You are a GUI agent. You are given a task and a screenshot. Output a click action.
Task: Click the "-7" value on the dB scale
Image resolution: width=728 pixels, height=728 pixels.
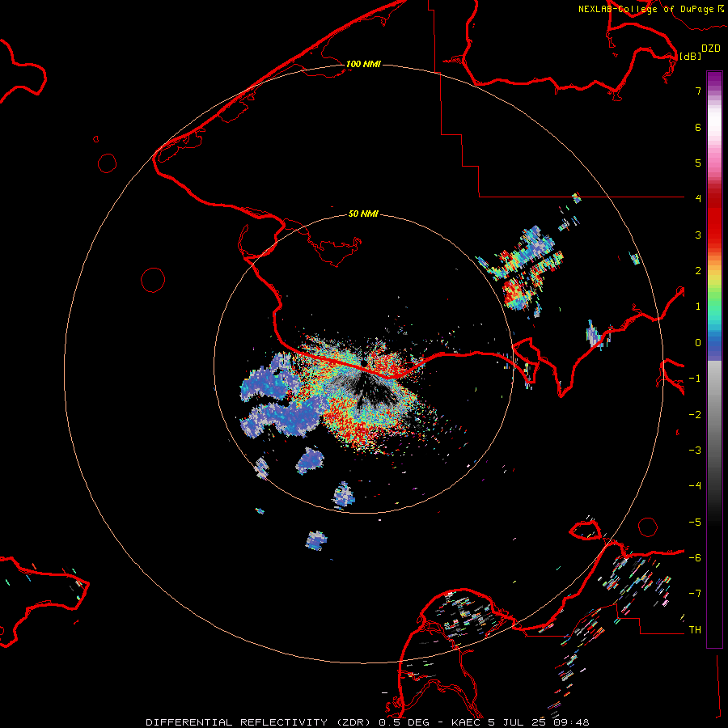pyautogui.click(x=695, y=594)
